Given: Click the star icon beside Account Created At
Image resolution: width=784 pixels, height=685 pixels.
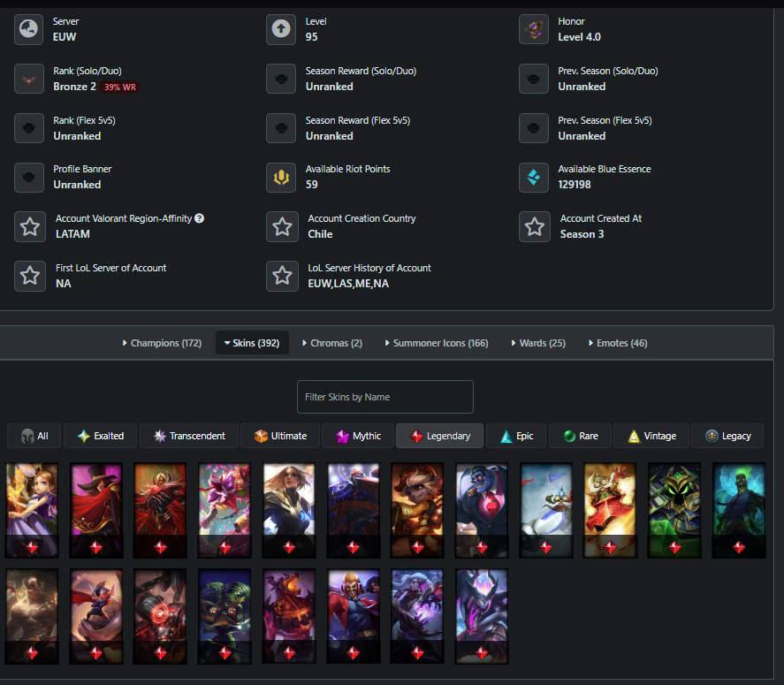Looking at the screenshot, I should (x=535, y=226).
